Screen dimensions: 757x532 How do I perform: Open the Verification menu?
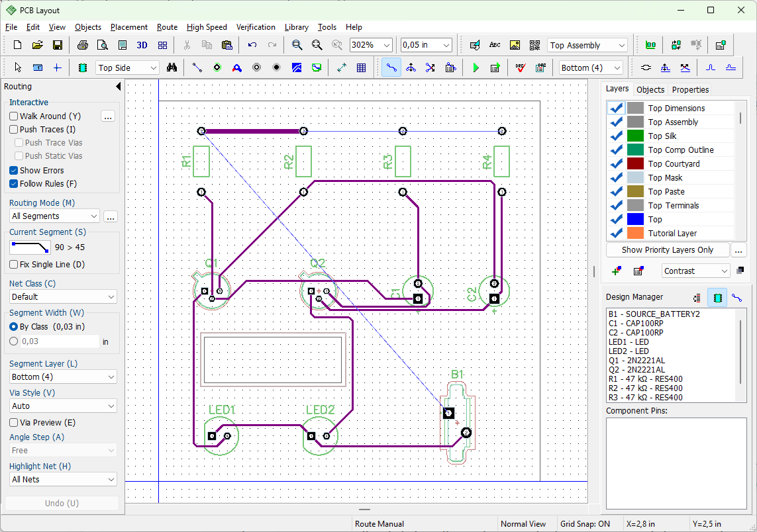pyautogui.click(x=256, y=27)
